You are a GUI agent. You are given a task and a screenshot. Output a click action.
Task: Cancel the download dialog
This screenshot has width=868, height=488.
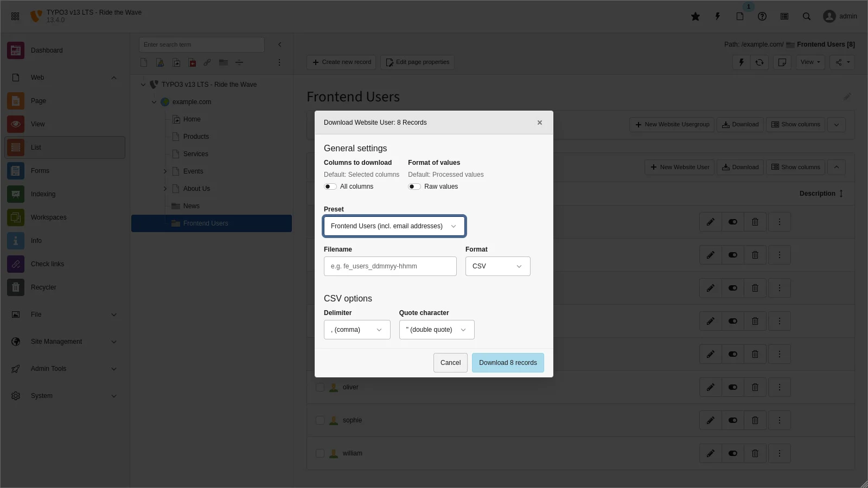[x=450, y=362]
